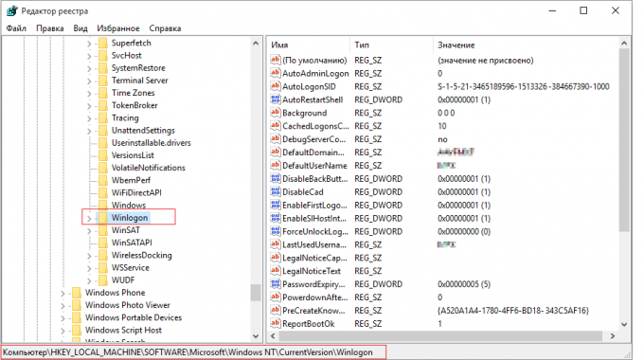The height and width of the screenshot is (360, 644).
Task: Click the AutoRestartShell DWORD icon
Action: tap(276, 99)
